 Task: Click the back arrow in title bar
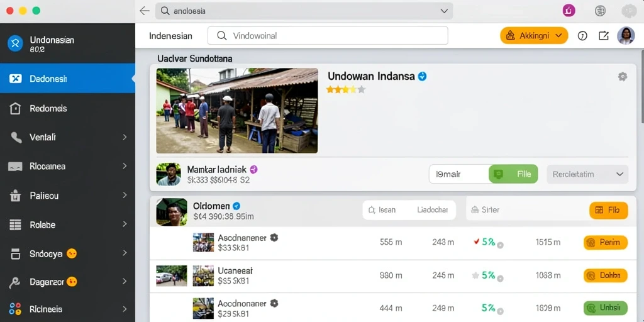point(144,11)
